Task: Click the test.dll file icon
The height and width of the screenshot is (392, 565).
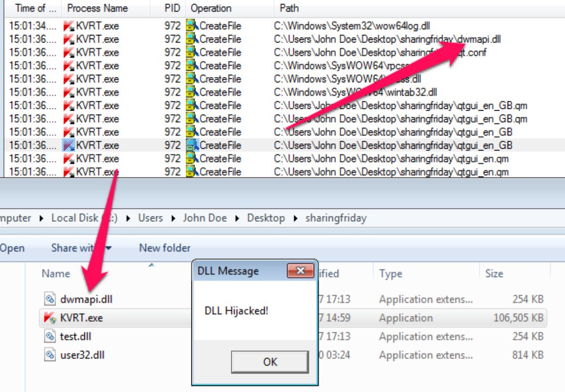Action: 50,336
